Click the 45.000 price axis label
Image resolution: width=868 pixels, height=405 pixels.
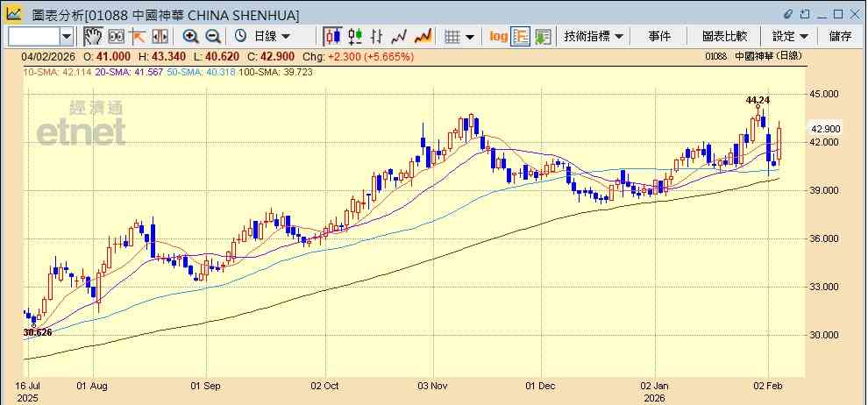coord(824,94)
